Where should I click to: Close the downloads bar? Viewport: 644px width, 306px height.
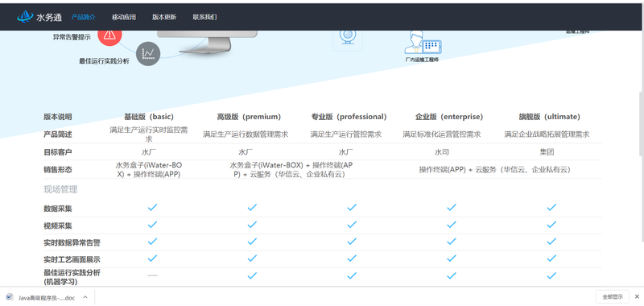point(637,296)
